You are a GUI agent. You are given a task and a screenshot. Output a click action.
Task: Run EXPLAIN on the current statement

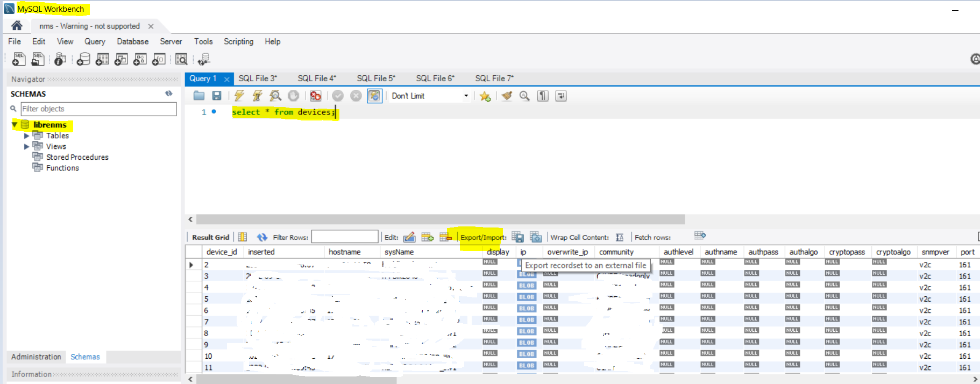[275, 96]
